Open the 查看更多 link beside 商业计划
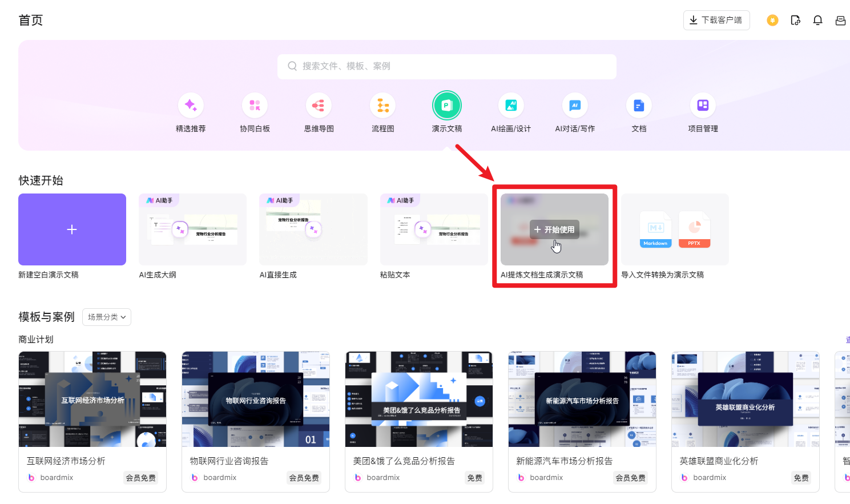This screenshot has height=504, width=850. 847,339
